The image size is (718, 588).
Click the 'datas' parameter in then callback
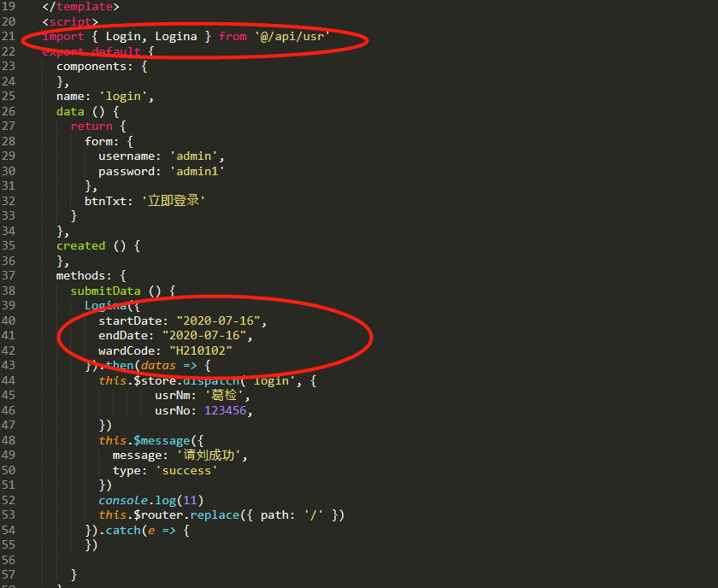(158, 366)
